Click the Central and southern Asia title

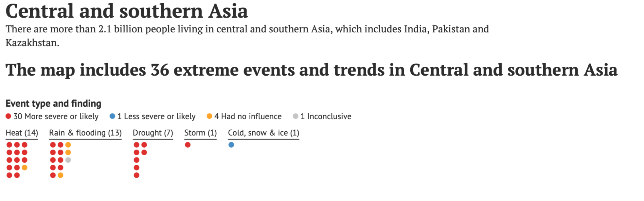[x=127, y=11]
